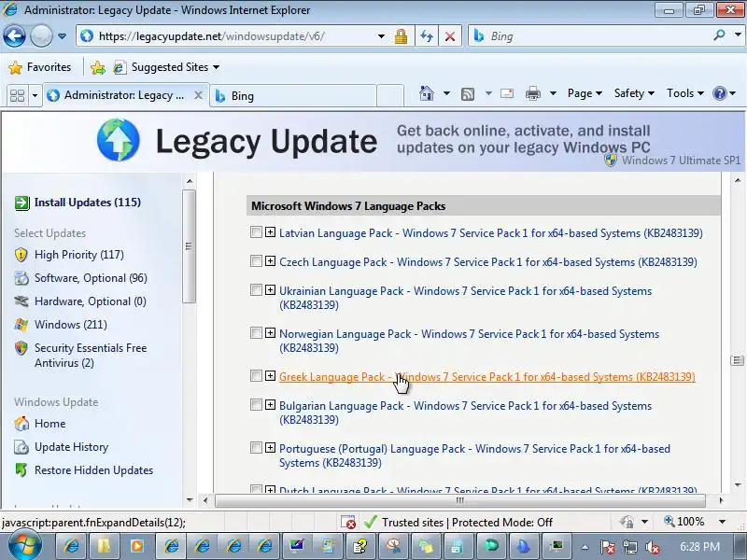The image size is (747, 560).
Task: Click the Update History clock icon
Action: point(21,447)
